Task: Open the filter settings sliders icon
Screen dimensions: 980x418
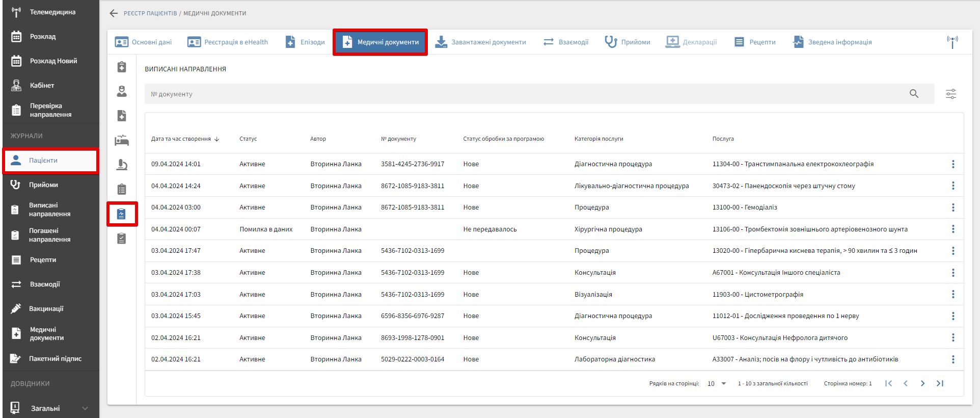Action: pos(950,94)
